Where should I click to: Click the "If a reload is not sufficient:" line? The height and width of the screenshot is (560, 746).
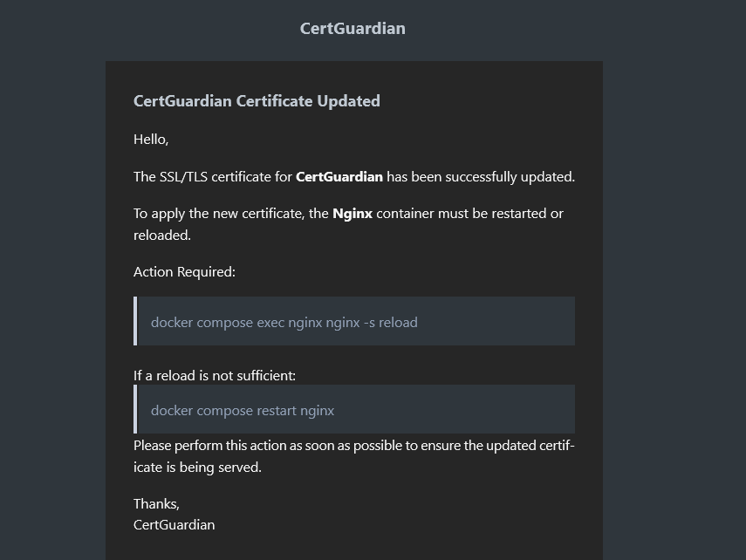point(215,375)
